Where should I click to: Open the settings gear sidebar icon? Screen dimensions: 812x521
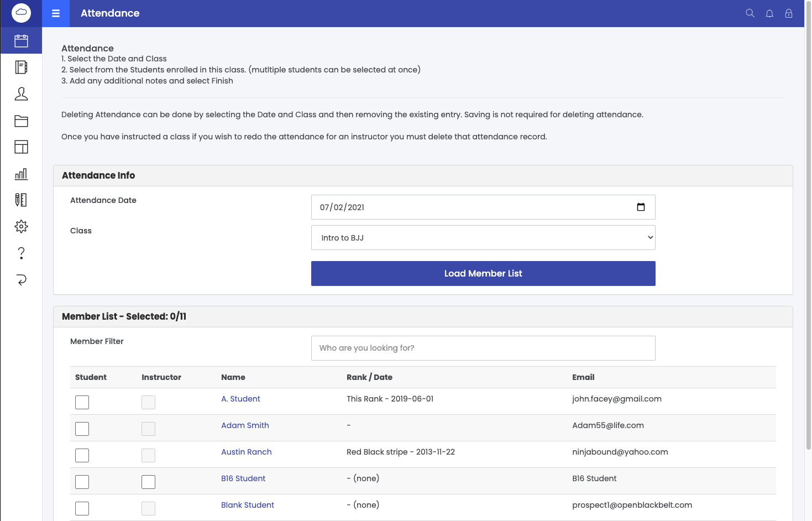(x=21, y=226)
